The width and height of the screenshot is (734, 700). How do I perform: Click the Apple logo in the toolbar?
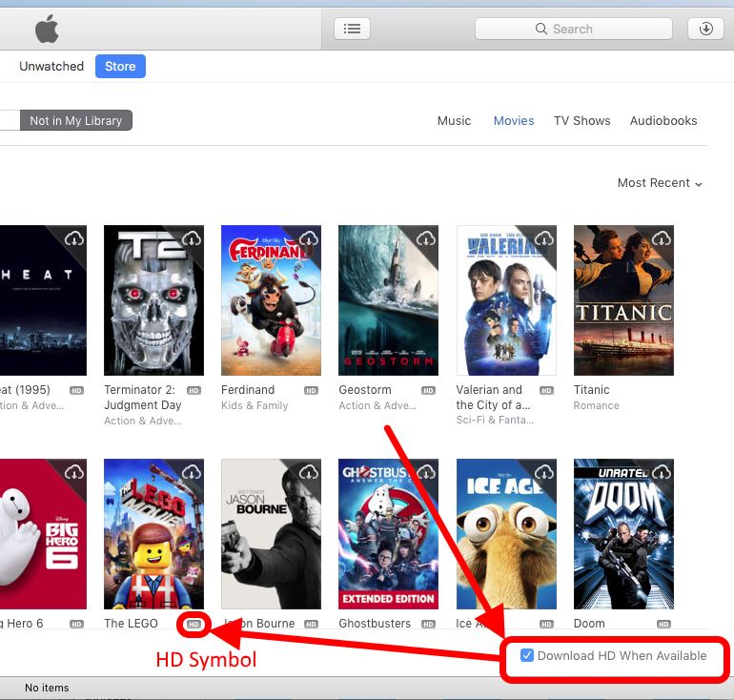click(x=47, y=29)
